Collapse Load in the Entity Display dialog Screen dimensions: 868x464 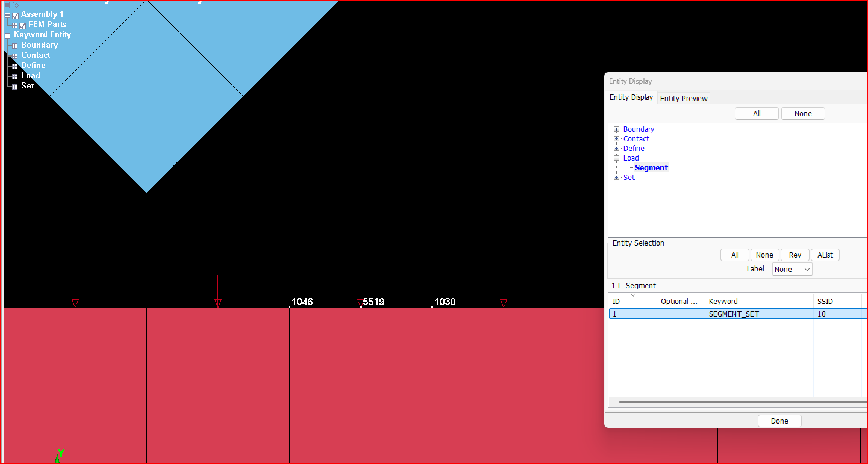(x=617, y=158)
